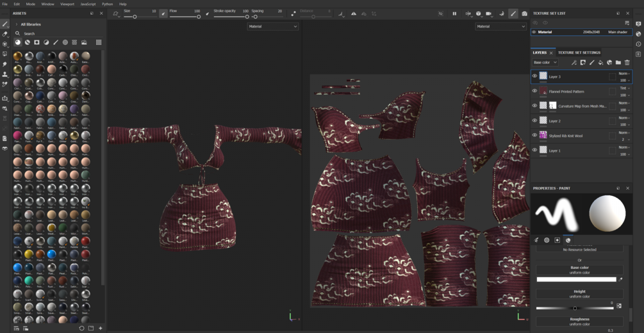Toggle lazy mouse icon beside Distance
Screen dimensions: 644x333
pos(293,13)
